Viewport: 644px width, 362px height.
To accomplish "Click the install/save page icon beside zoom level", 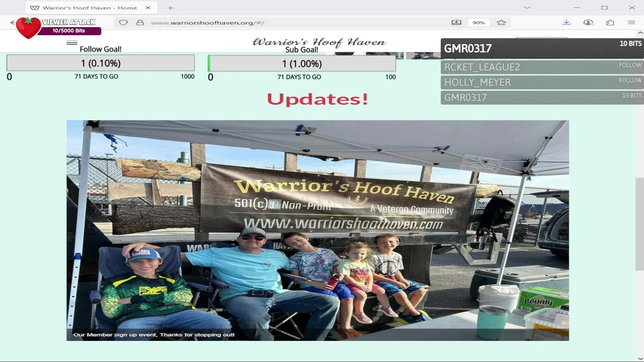I will 456,23.
